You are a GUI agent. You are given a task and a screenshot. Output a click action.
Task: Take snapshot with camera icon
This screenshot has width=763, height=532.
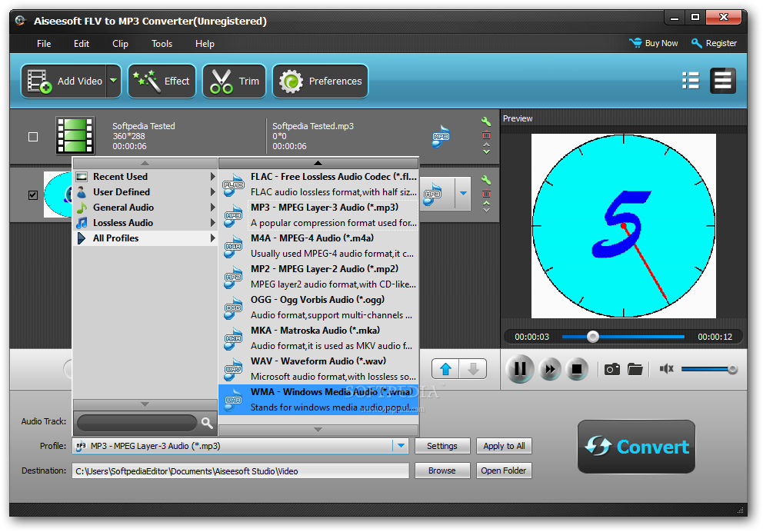611,370
